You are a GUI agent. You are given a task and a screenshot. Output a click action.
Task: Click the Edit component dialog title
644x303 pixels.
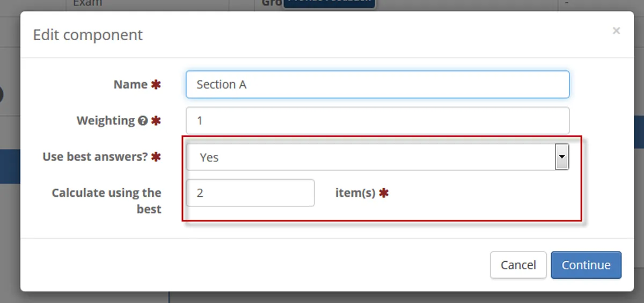88,35
